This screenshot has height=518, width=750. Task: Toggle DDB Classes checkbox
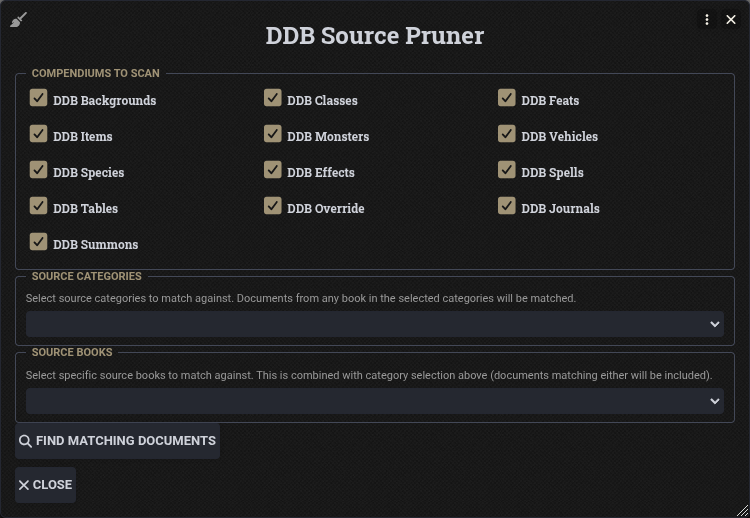(x=273, y=98)
